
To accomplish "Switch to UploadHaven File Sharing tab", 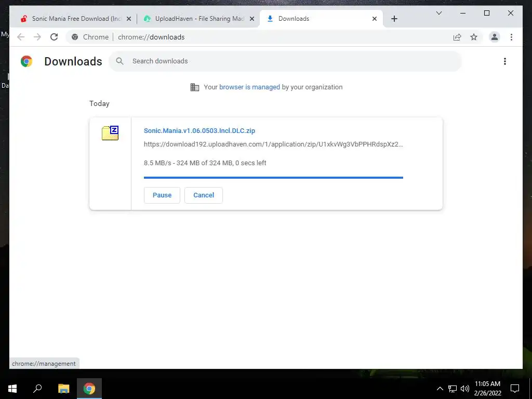I will (x=198, y=19).
